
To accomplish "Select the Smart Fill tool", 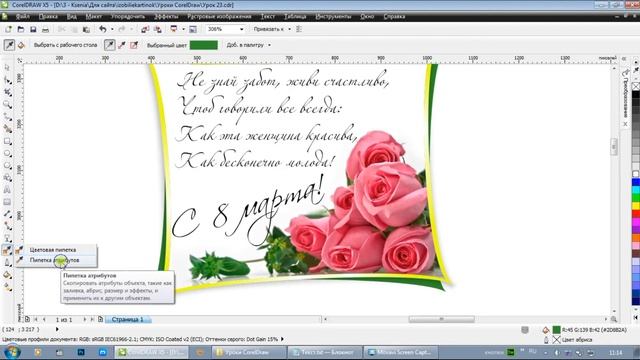I will [7, 129].
